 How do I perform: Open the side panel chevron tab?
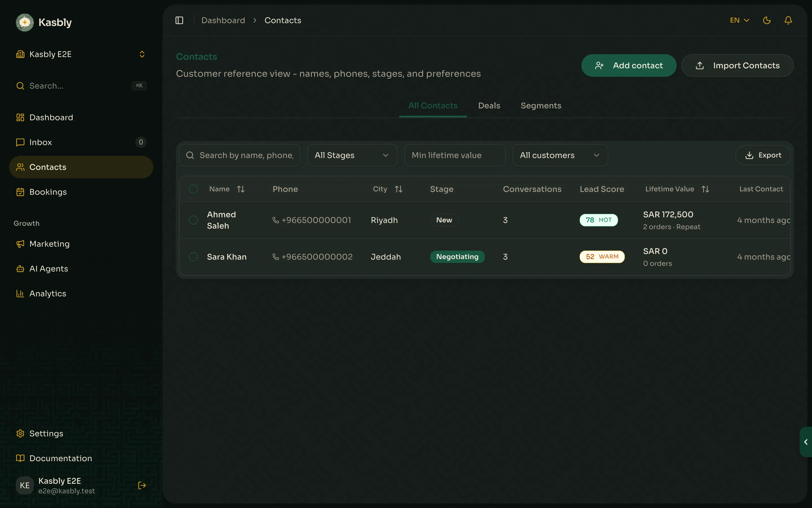[806, 442]
